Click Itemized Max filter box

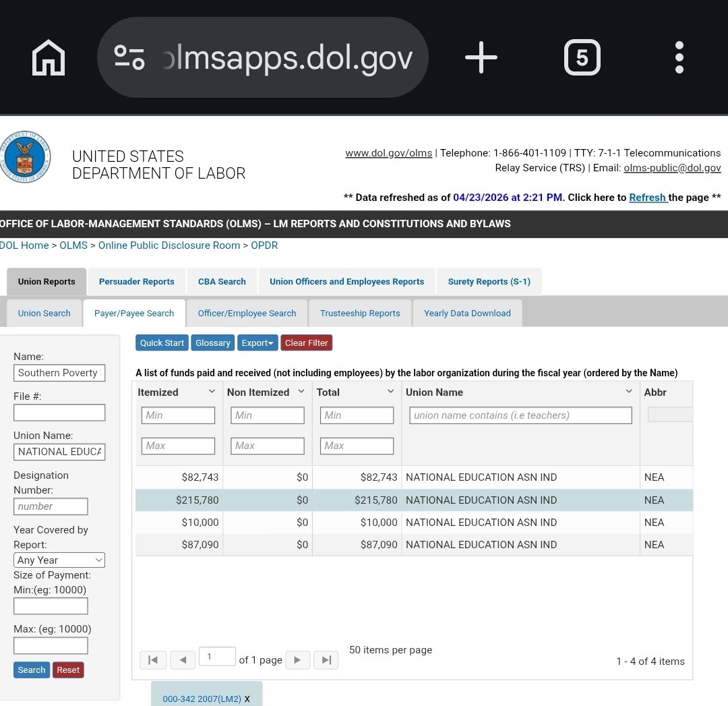tap(178, 446)
